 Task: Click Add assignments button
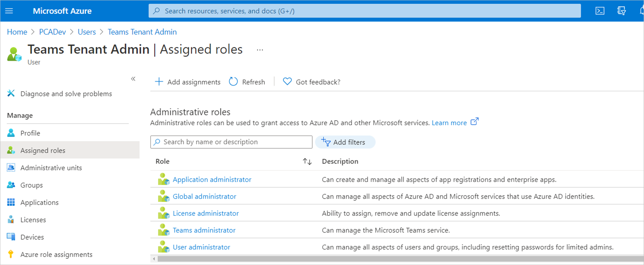pyautogui.click(x=187, y=82)
